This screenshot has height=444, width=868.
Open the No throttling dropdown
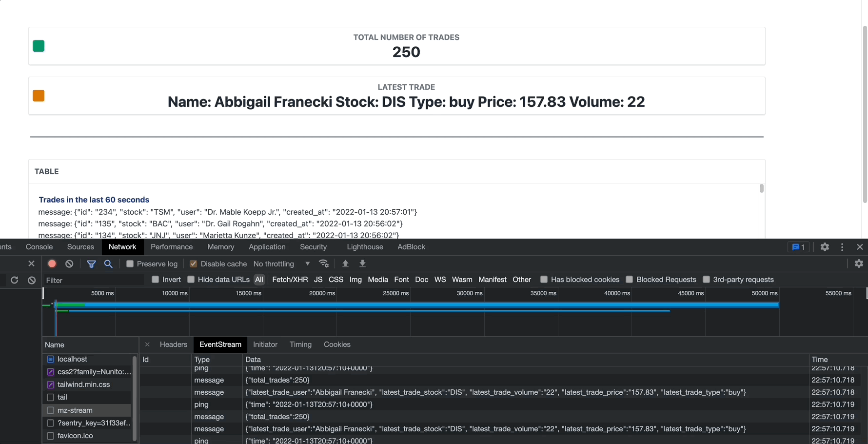click(x=282, y=264)
